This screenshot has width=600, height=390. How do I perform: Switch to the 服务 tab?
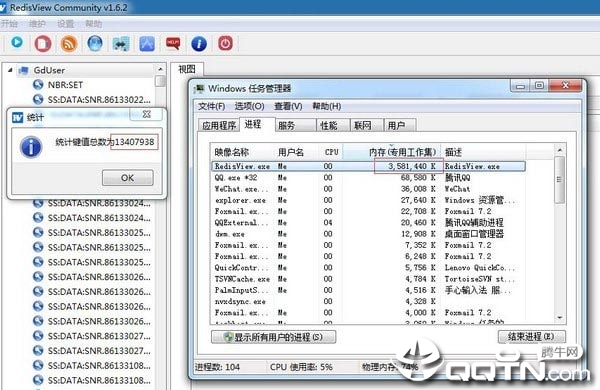click(x=295, y=126)
